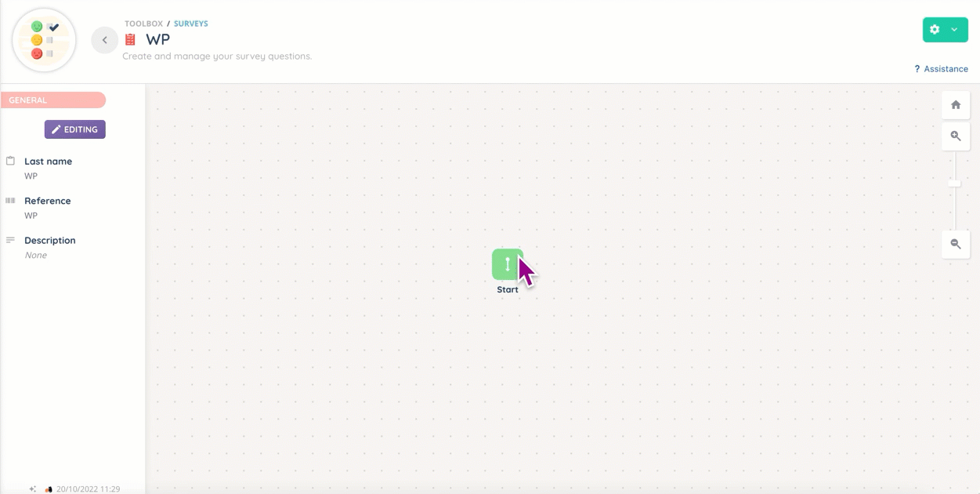Click the green Start node on canvas

click(x=507, y=264)
